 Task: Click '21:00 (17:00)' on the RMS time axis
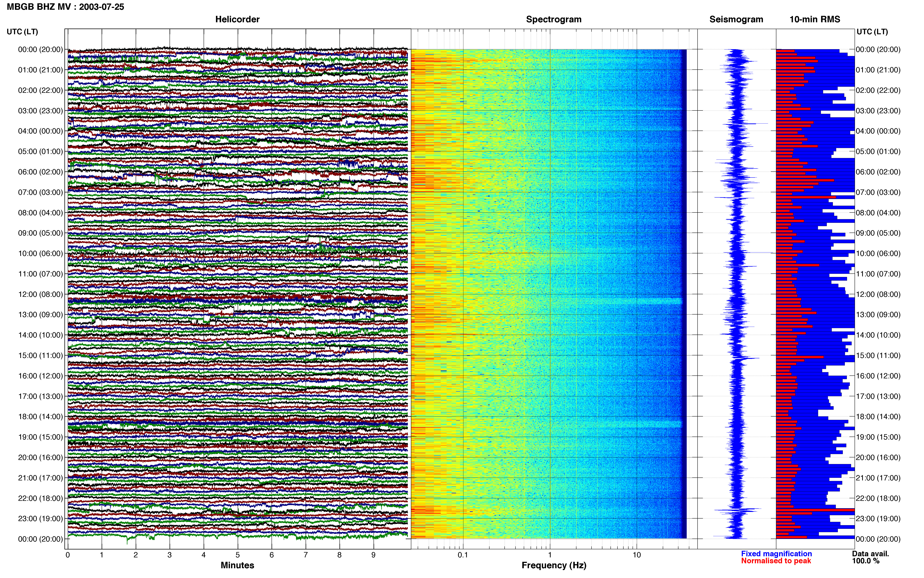tap(878, 478)
